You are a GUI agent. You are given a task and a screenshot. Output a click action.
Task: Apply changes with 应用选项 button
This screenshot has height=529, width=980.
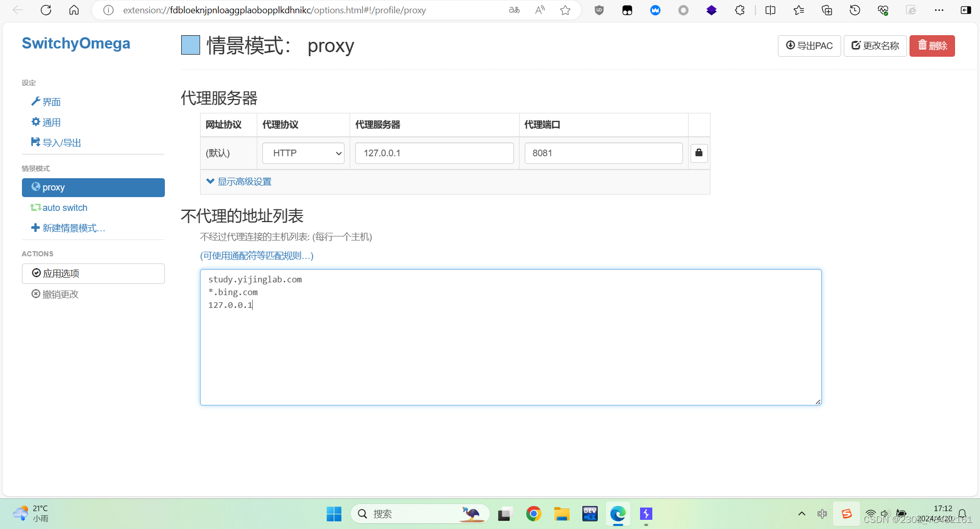[x=93, y=274]
